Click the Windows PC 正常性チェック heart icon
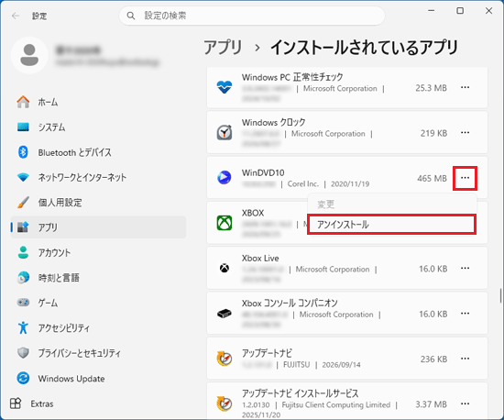This screenshot has height=420, width=504. [225, 87]
